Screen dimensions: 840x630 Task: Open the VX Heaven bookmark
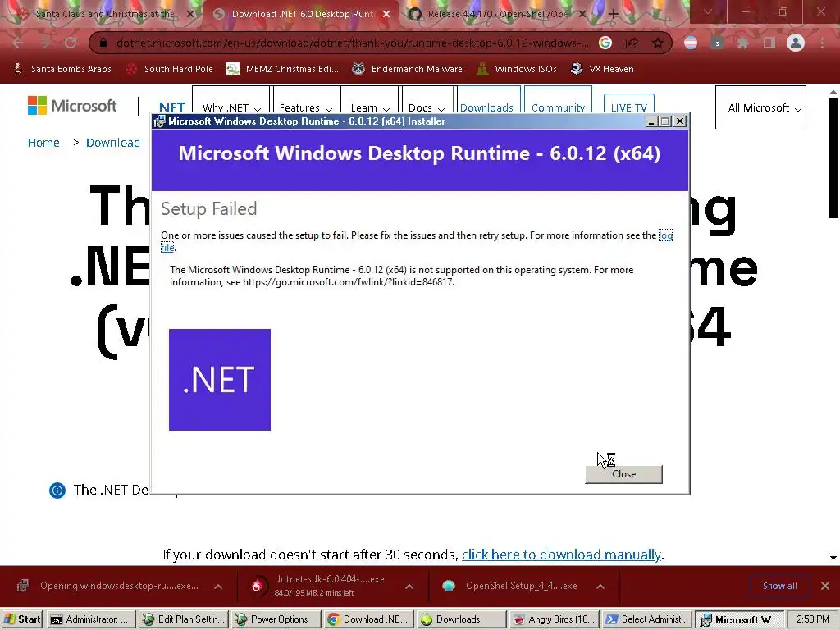pos(602,69)
